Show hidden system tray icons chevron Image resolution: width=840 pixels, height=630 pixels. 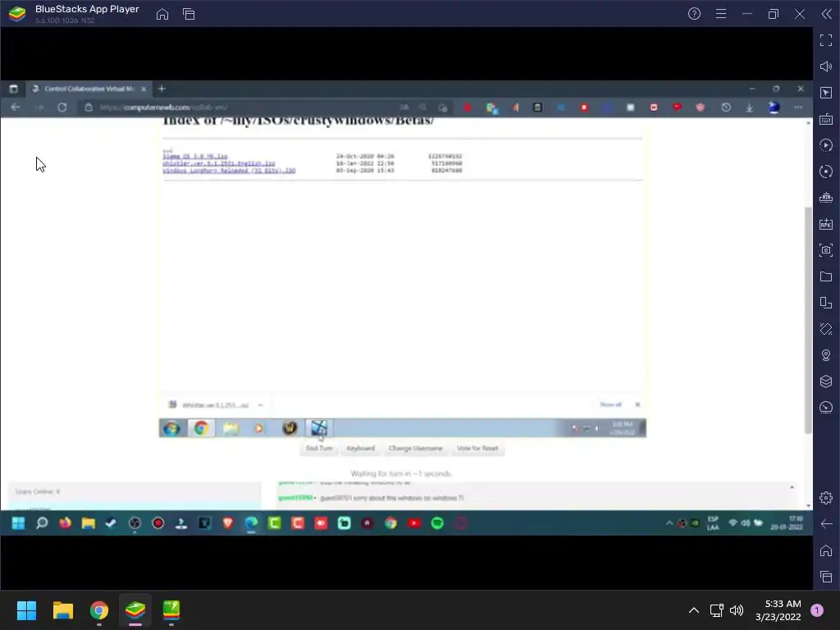pos(693,610)
